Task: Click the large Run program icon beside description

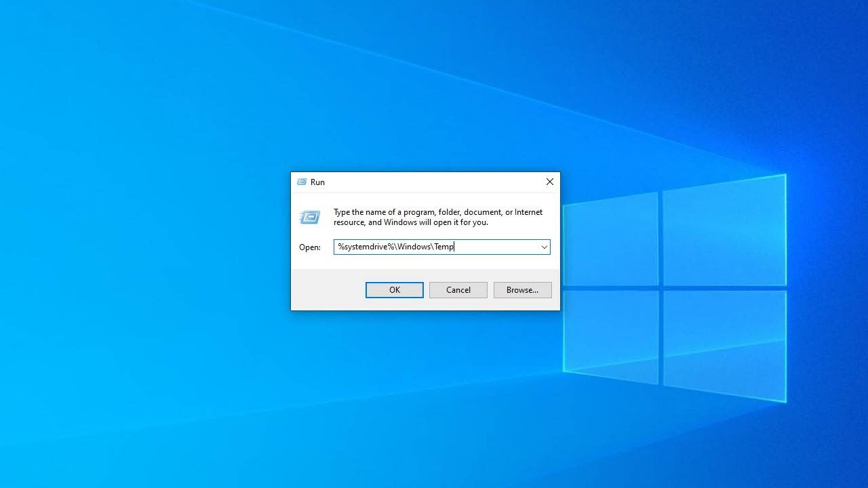Action: (310, 217)
